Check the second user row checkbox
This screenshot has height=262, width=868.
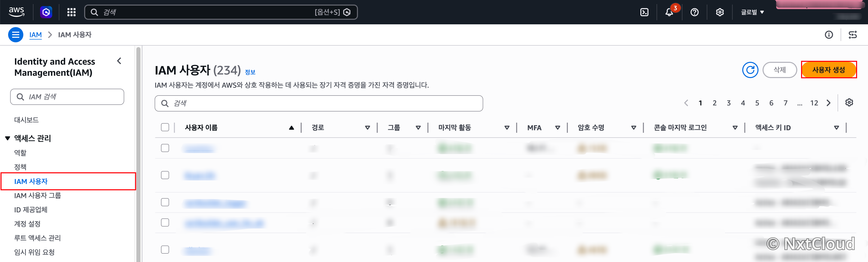(165, 175)
